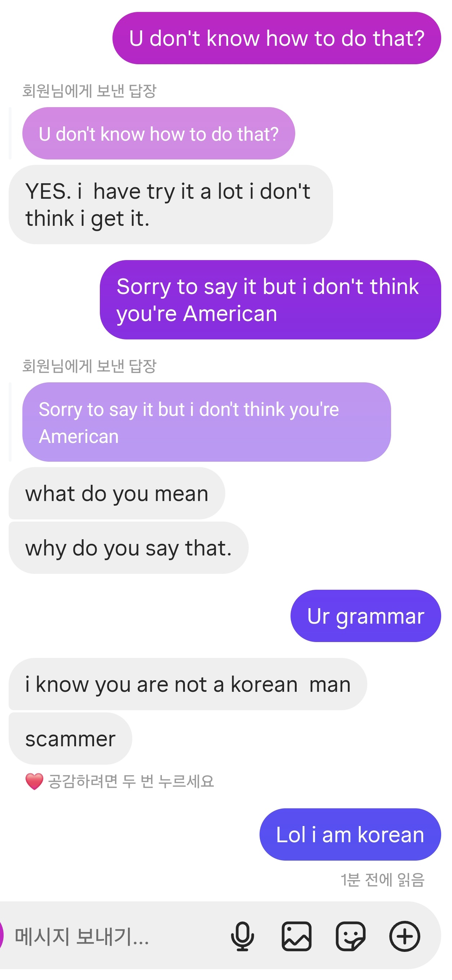Viewport: 452px width, 980px height.
Task: Tap the 'what do you mean' bubble
Action: 117,493
